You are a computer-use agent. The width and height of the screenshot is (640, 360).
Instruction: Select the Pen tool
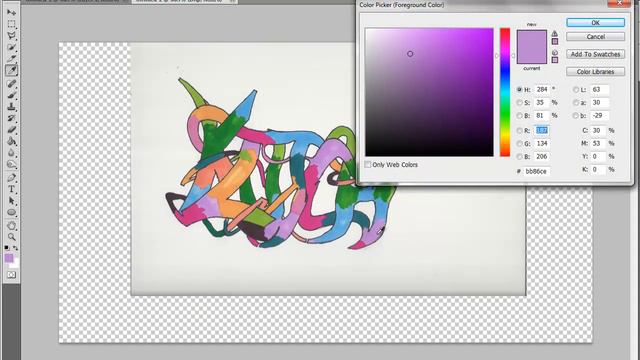click(11, 178)
